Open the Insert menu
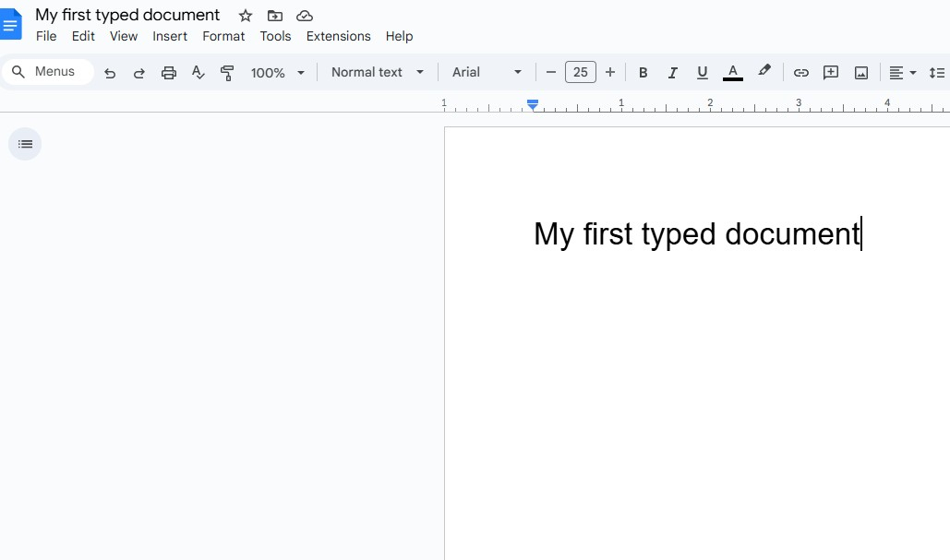 [x=170, y=36]
